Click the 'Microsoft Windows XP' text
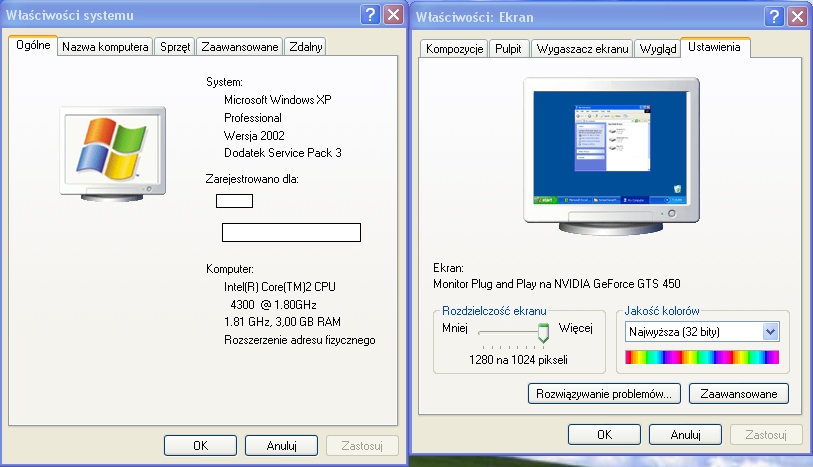The width and height of the screenshot is (813, 467). click(x=277, y=100)
